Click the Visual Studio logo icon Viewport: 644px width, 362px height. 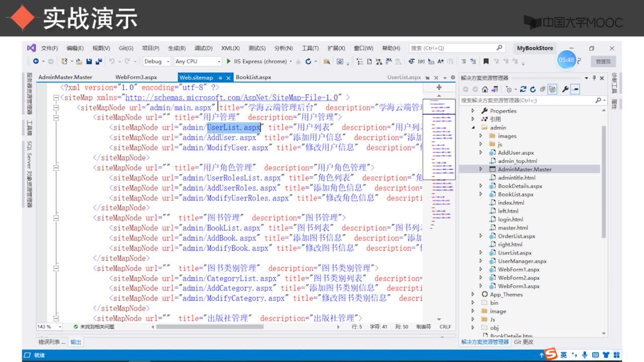[31, 48]
